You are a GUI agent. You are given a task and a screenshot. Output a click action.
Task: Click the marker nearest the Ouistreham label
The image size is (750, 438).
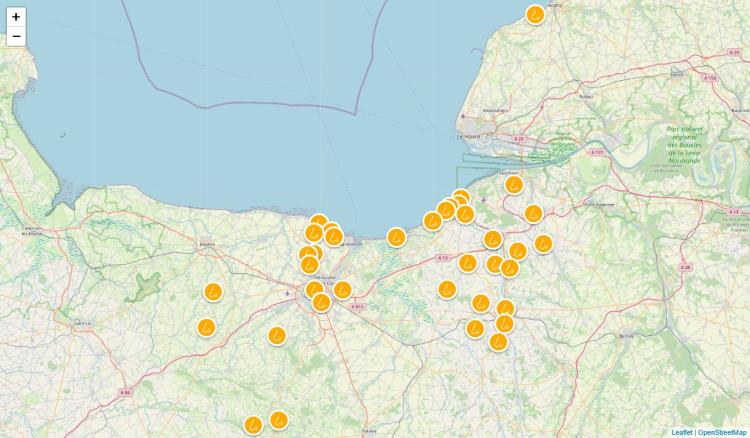pos(334,237)
